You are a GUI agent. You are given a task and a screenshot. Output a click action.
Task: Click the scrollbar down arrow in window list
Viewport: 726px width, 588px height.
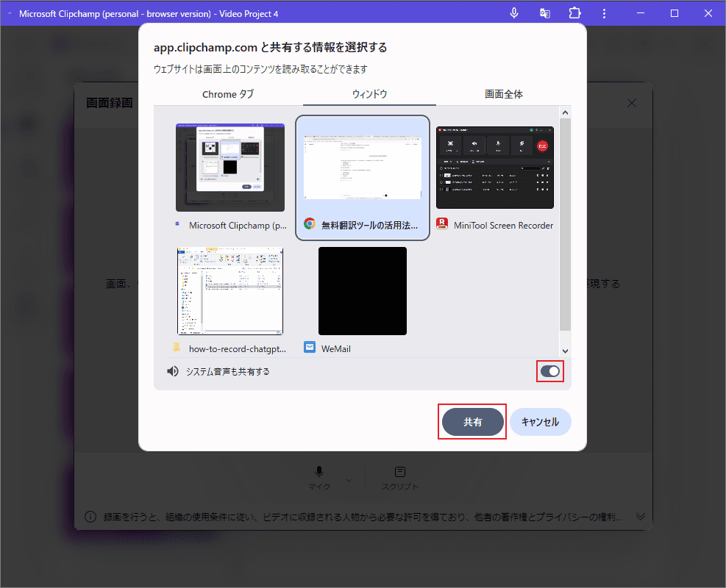click(566, 351)
